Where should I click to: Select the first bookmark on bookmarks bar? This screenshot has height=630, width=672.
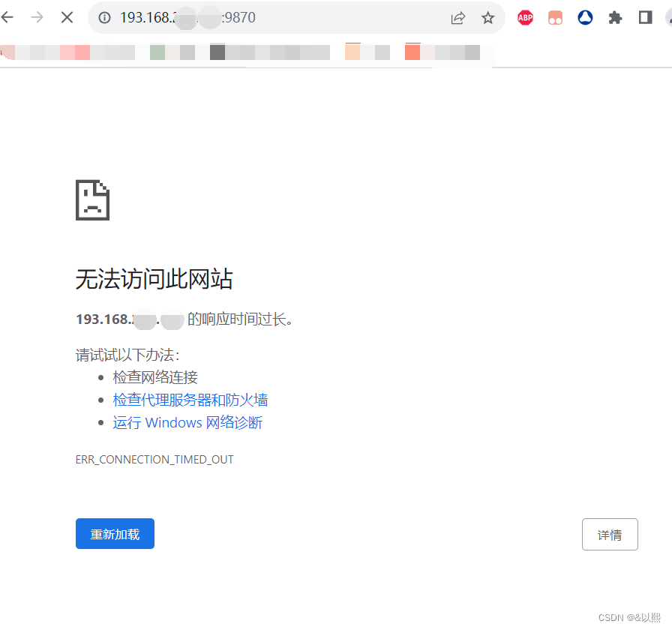pyautogui.click(x=7, y=52)
